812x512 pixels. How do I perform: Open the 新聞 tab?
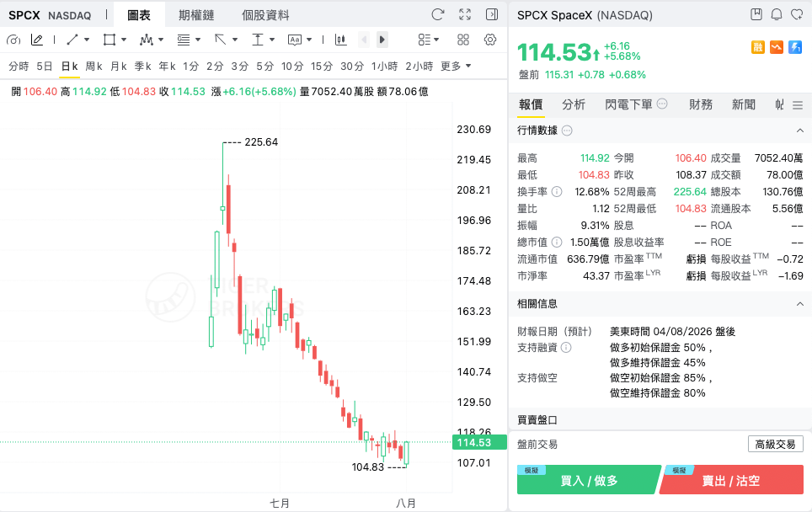743,104
